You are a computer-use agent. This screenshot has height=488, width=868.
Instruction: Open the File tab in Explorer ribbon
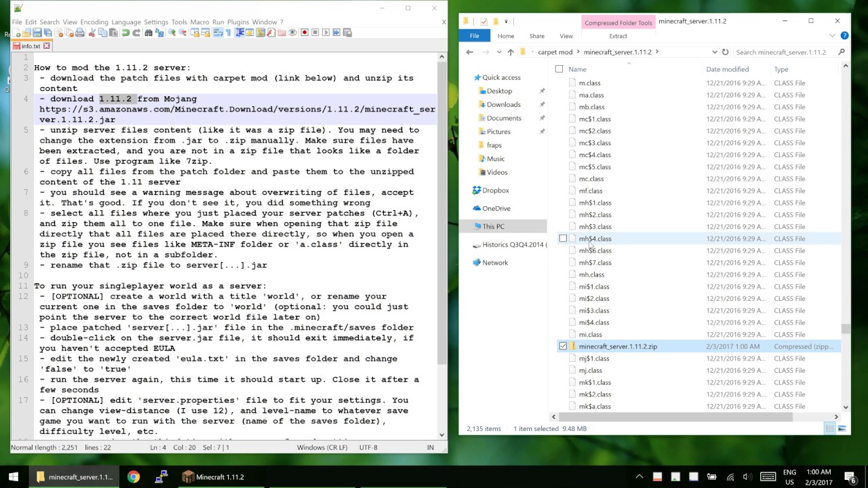click(x=475, y=36)
